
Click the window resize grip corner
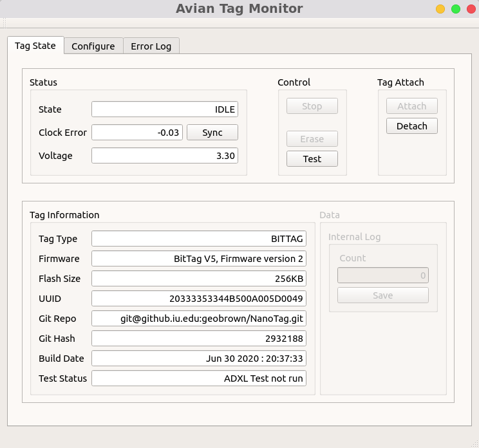pyautogui.click(x=475, y=444)
